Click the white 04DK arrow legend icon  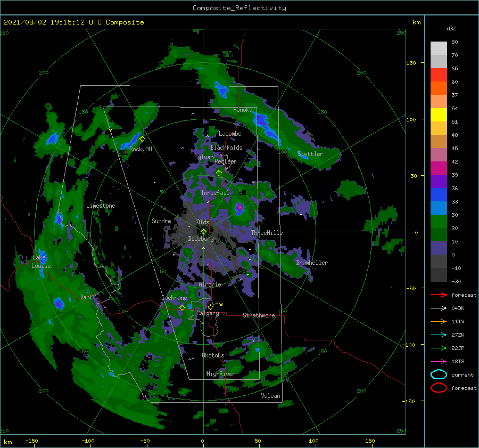pyautogui.click(x=439, y=308)
